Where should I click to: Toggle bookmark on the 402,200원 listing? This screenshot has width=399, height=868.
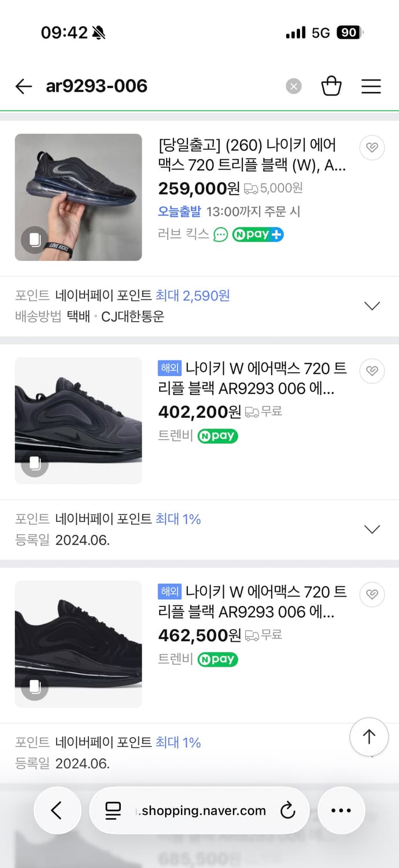pos(372,371)
